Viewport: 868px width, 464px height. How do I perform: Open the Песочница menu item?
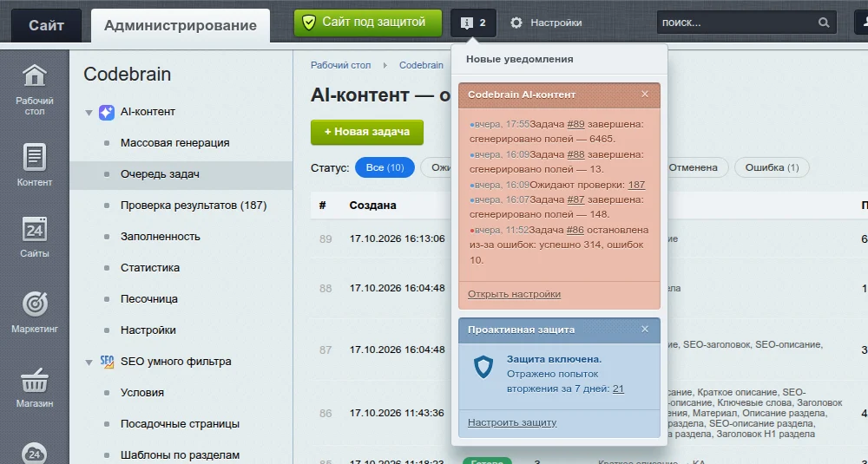[x=149, y=299]
